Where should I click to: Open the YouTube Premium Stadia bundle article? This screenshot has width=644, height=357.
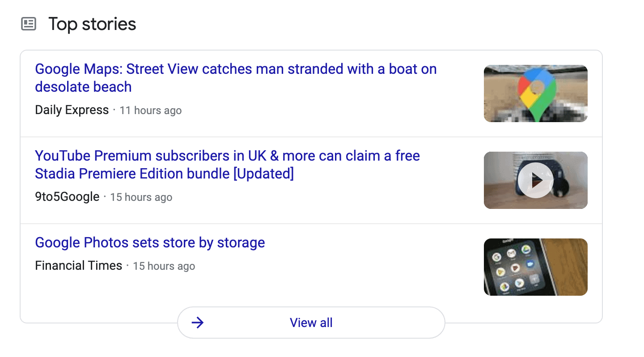pos(227,164)
